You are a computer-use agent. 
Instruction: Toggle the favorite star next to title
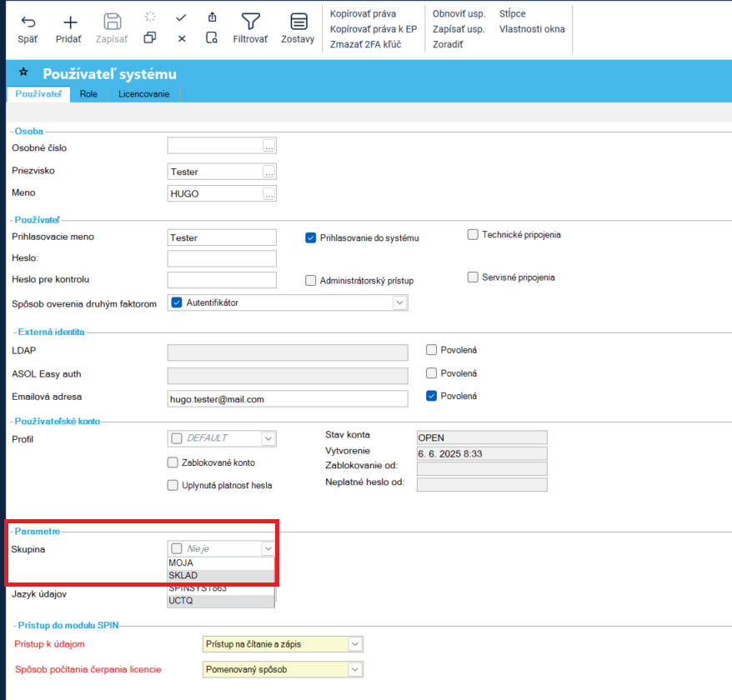24,72
